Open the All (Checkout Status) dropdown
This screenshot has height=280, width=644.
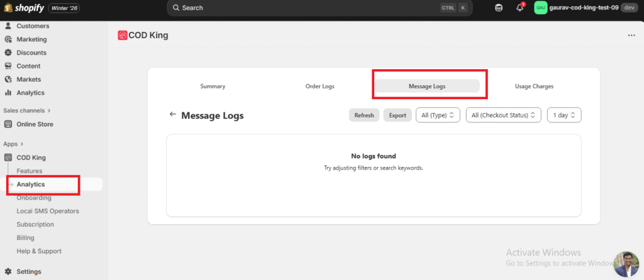(503, 116)
